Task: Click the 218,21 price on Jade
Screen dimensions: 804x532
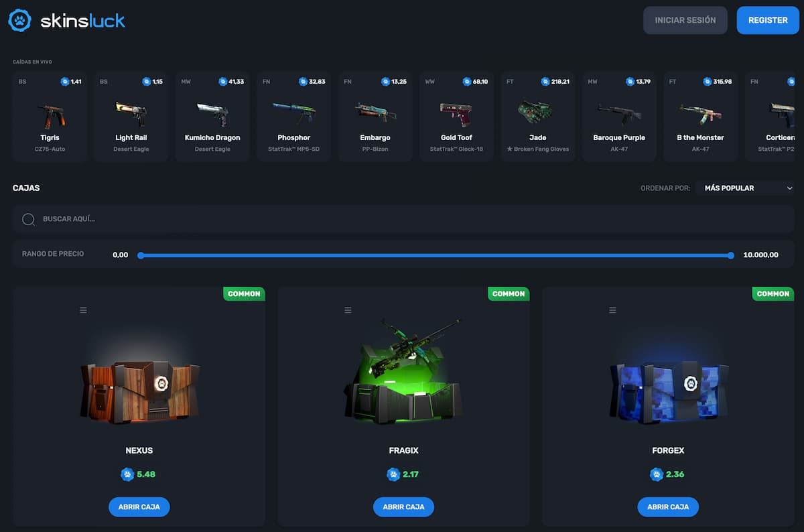Action: tap(560, 82)
